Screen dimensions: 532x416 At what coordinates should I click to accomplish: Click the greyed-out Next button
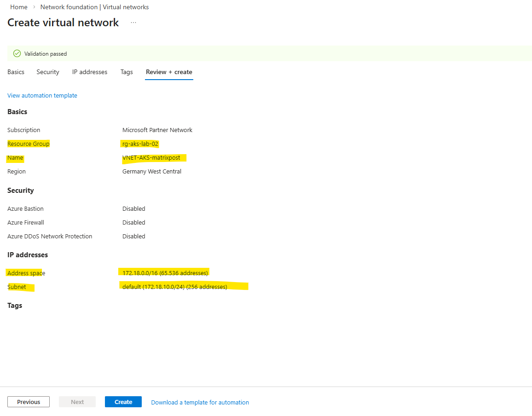77,402
